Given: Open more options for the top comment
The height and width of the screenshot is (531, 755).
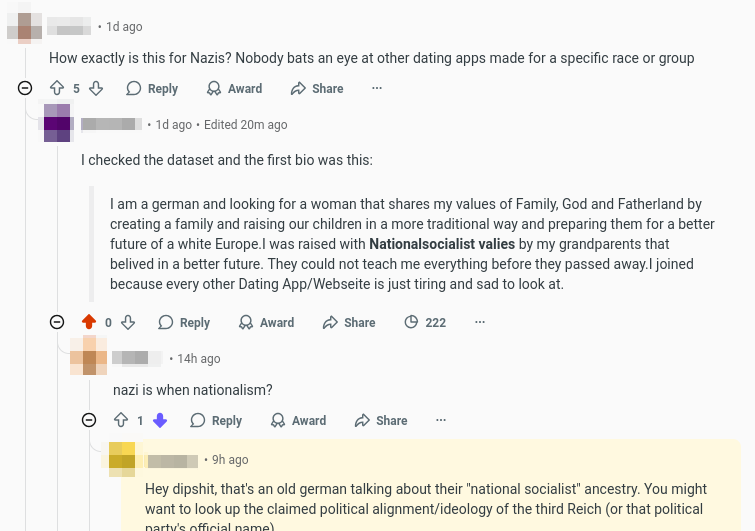Looking at the screenshot, I should (x=377, y=89).
